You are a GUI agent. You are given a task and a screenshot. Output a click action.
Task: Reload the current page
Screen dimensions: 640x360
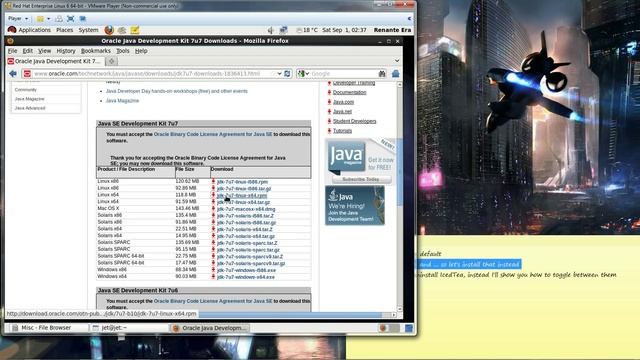tap(287, 73)
